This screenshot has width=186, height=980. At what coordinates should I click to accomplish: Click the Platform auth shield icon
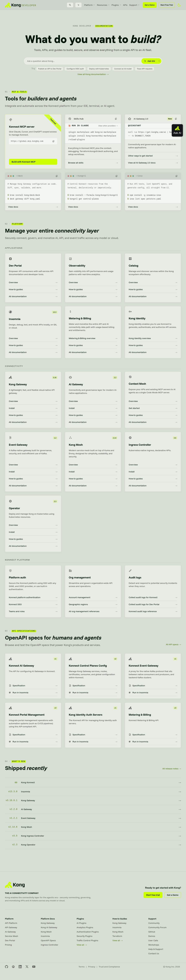pyautogui.click(x=10, y=571)
